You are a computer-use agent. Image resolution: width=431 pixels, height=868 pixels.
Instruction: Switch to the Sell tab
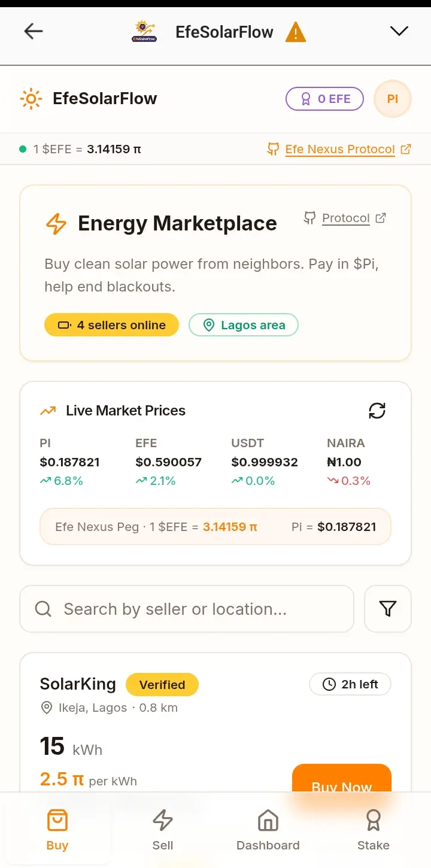pos(163,830)
